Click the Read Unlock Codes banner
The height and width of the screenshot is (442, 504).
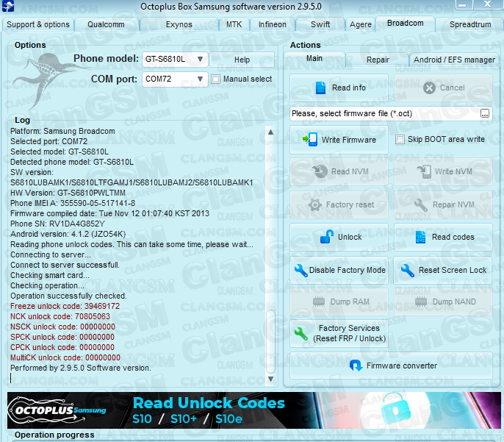[254, 410]
